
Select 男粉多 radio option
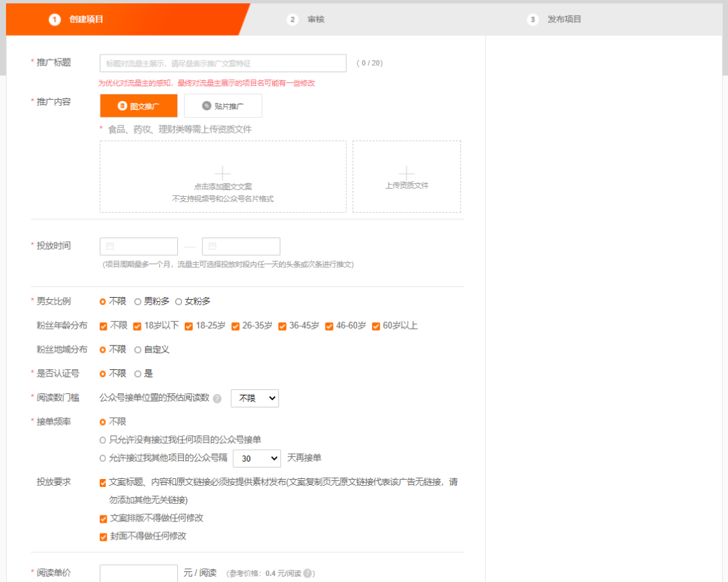138,302
